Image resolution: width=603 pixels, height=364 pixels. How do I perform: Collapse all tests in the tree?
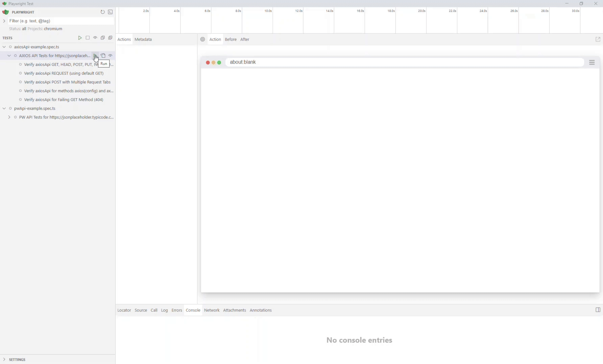coord(102,38)
